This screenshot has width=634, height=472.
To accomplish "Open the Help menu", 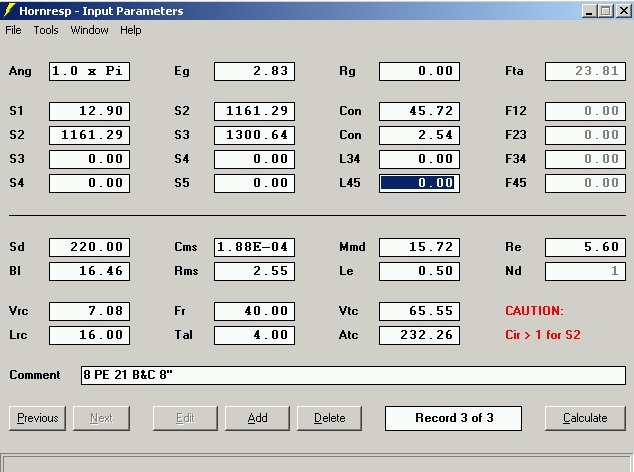I will click(x=131, y=30).
